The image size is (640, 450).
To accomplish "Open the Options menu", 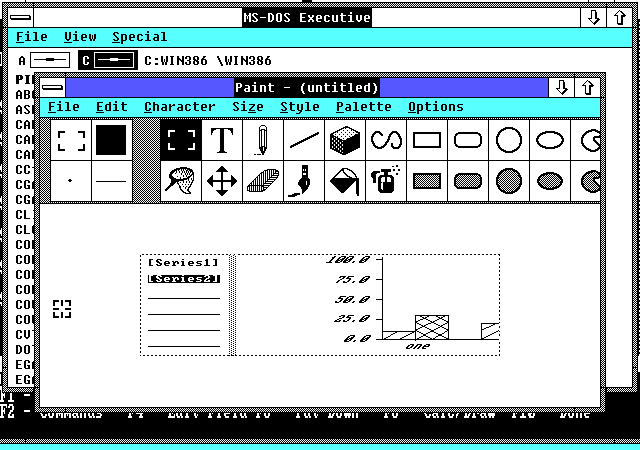I will coord(436,107).
